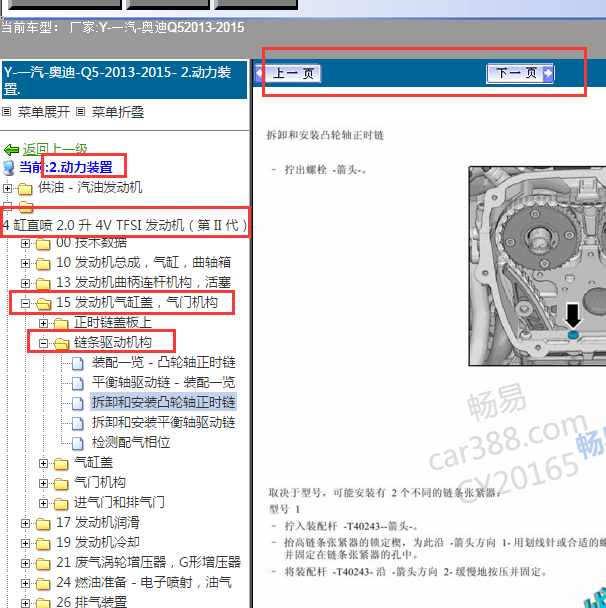Click the 正时链盖板上 folder icon

[x=61, y=324]
